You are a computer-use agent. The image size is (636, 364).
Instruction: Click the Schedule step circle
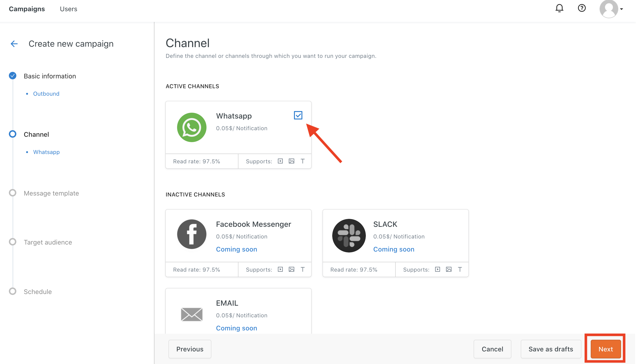pyautogui.click(x=13, y=291)
